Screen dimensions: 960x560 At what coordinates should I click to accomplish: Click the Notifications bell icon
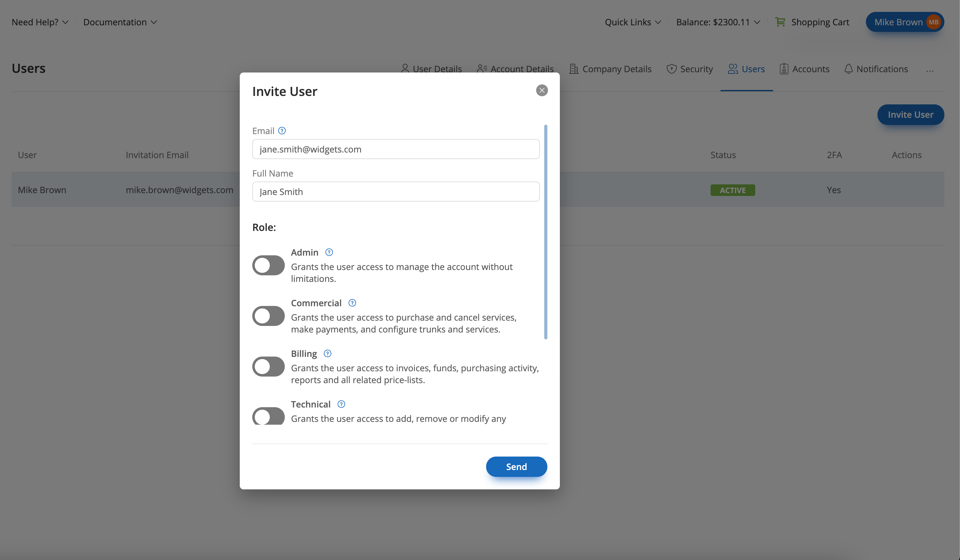click(848, 68)
